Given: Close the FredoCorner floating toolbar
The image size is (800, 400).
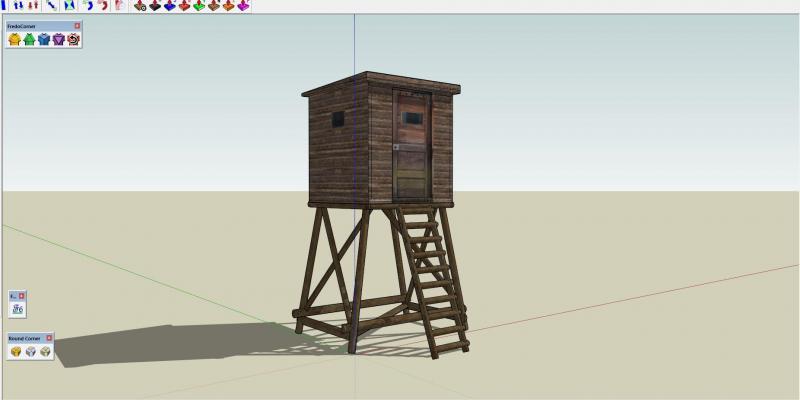Looking at the screenshot, I should [77, 25].
